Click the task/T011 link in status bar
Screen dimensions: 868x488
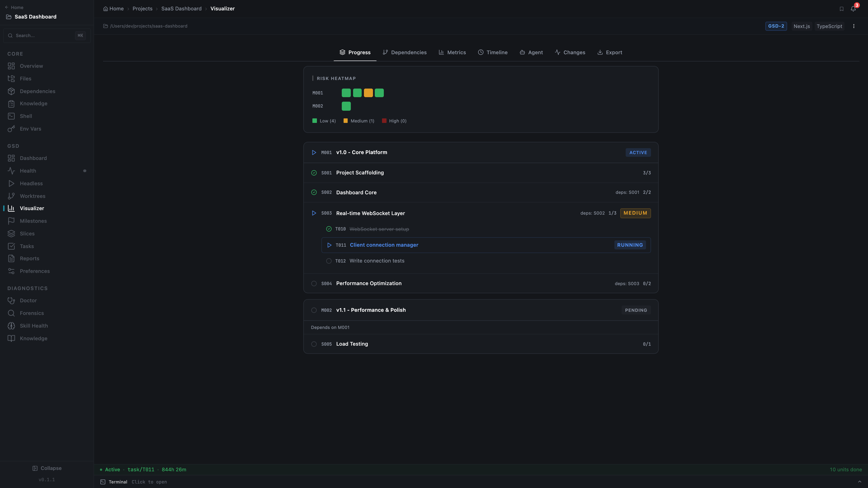pyautogui.click(x=141, y=469)
